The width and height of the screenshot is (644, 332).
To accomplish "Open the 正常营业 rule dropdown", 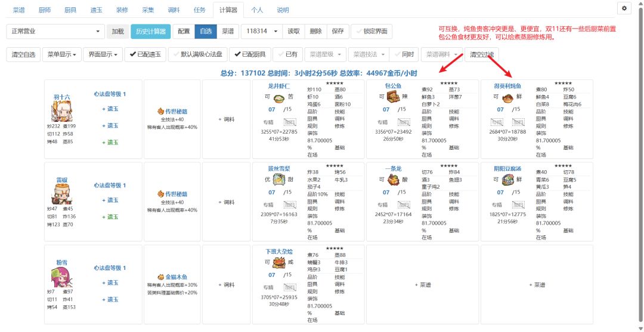I will 55,31.
